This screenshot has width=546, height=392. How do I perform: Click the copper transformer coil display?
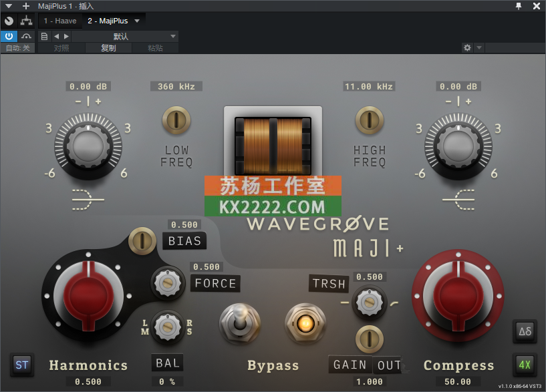273,146
